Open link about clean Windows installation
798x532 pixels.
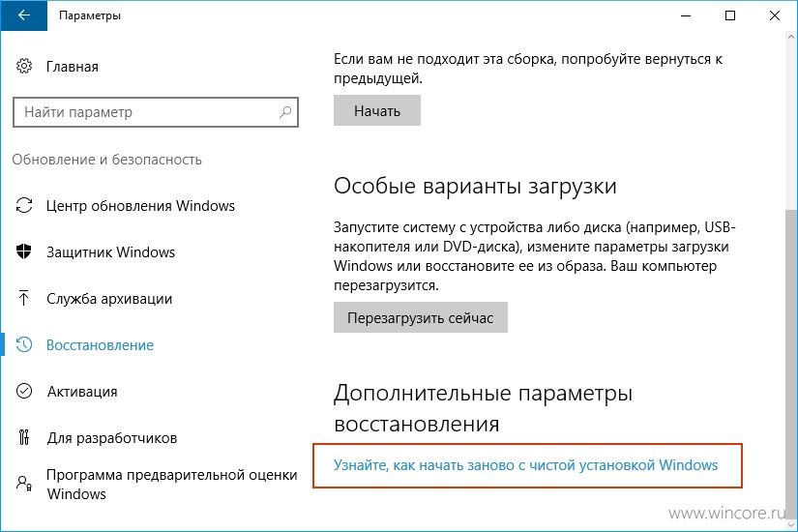point(526,465)
